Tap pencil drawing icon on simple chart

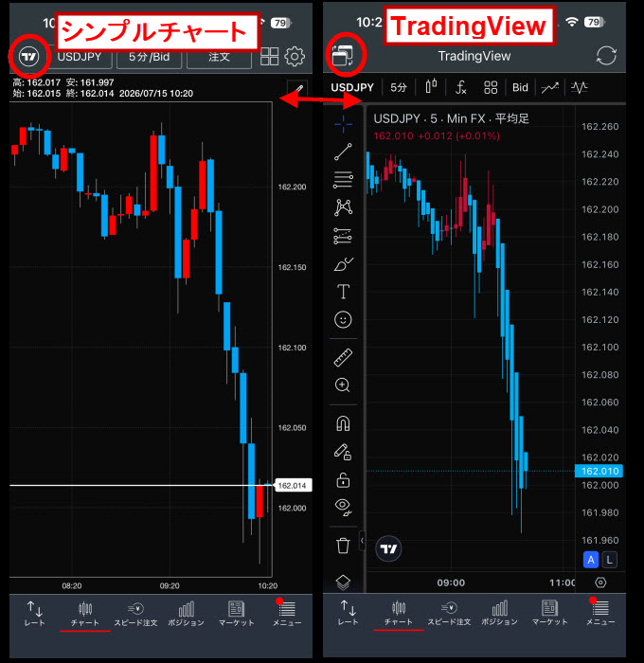[297, 89]
